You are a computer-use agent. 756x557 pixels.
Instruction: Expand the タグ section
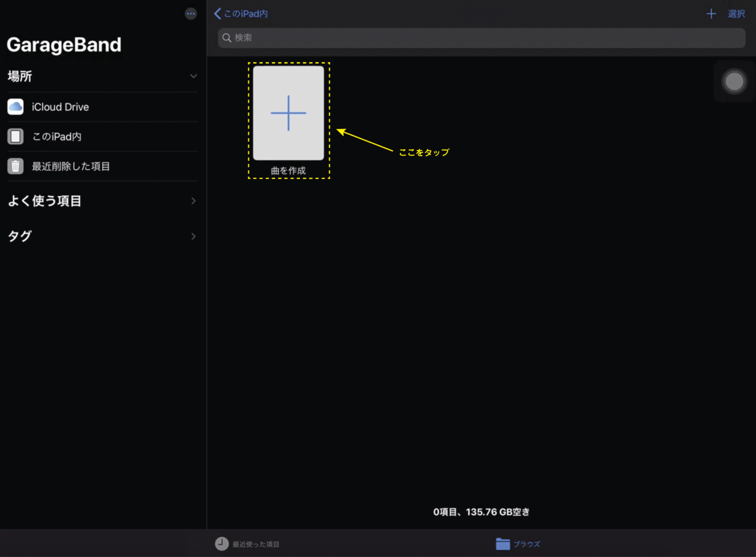pos(193,236)
